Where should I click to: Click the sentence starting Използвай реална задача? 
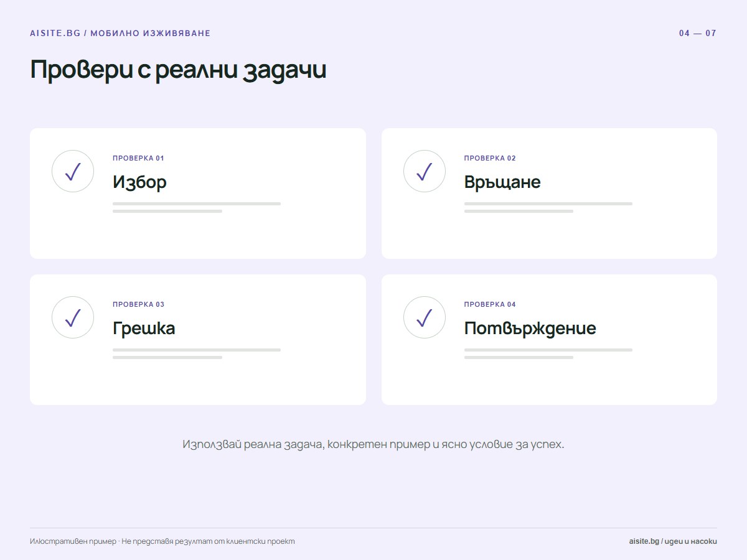(x=374, y=445)
